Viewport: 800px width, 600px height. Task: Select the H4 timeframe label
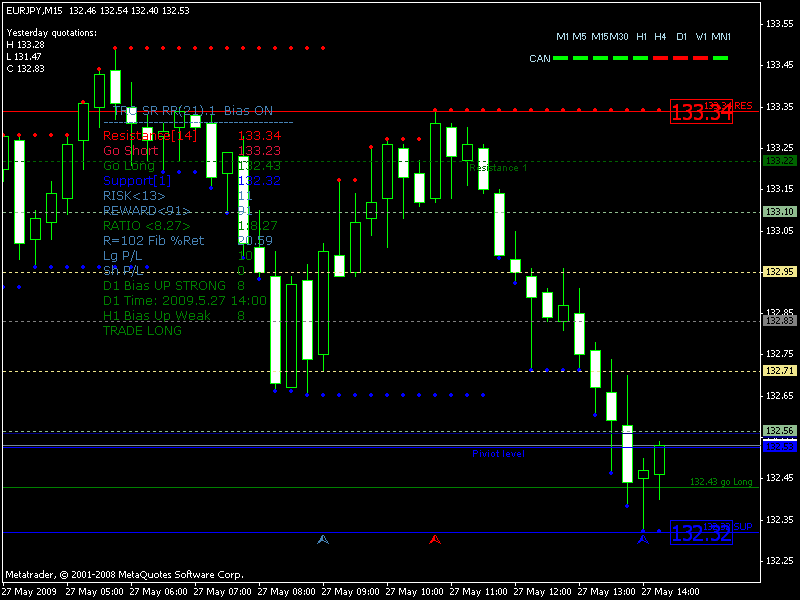click(x=660, y=37)
